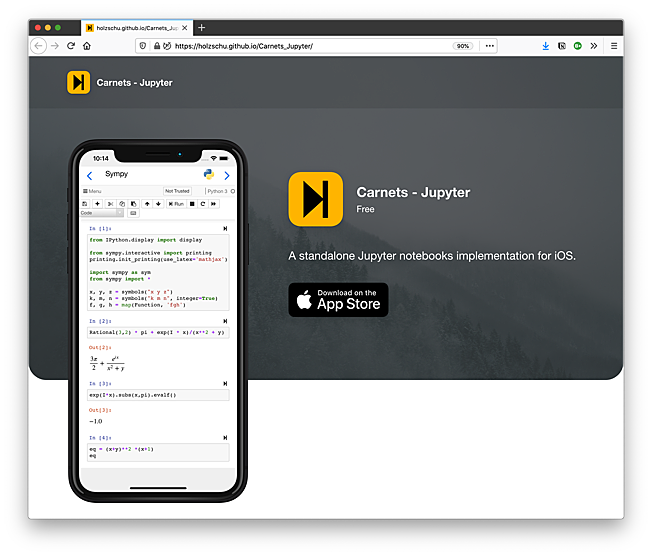The image size is (652, 556).
Task: Copy cell using the copy icon
Action: 122,204
